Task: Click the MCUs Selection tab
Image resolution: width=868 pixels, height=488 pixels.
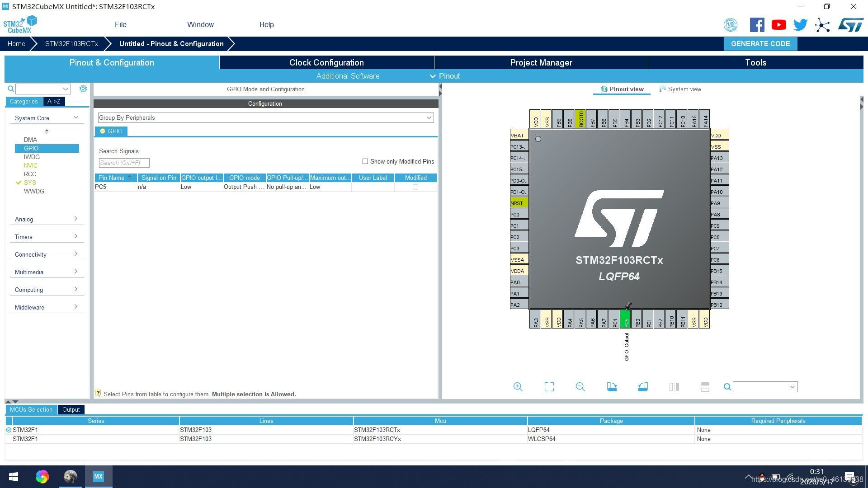Action: coord(31,409)
